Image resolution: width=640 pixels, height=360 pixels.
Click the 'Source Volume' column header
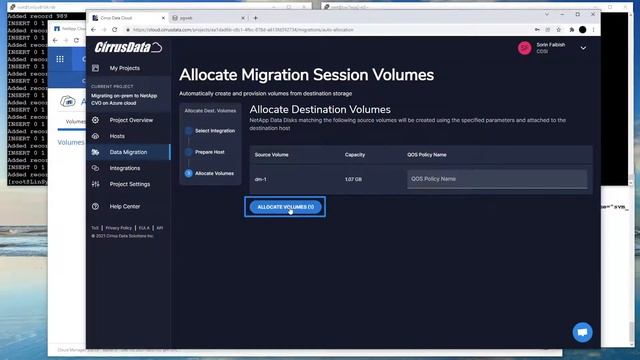click(271, 155)
